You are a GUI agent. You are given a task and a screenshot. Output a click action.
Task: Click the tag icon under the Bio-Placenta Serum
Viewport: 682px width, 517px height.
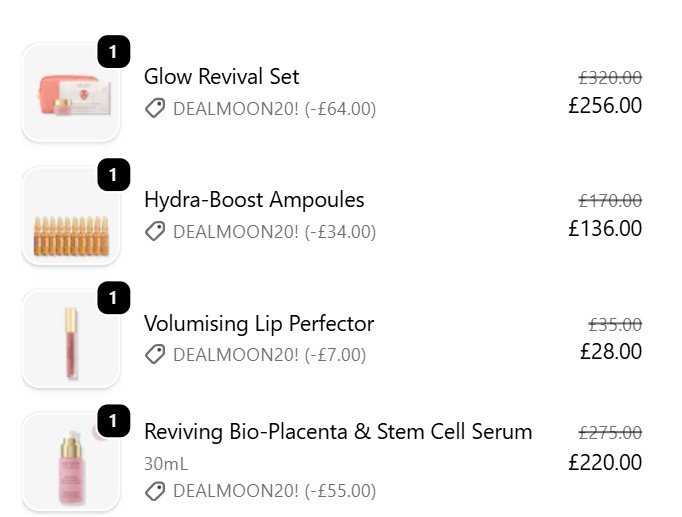(155, 491)
